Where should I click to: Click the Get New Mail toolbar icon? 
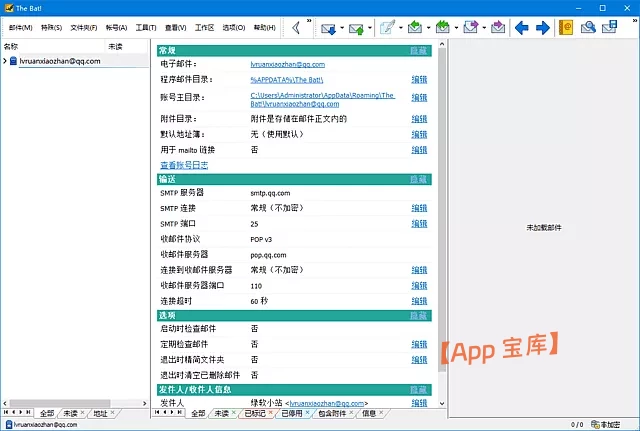[327, 28]
